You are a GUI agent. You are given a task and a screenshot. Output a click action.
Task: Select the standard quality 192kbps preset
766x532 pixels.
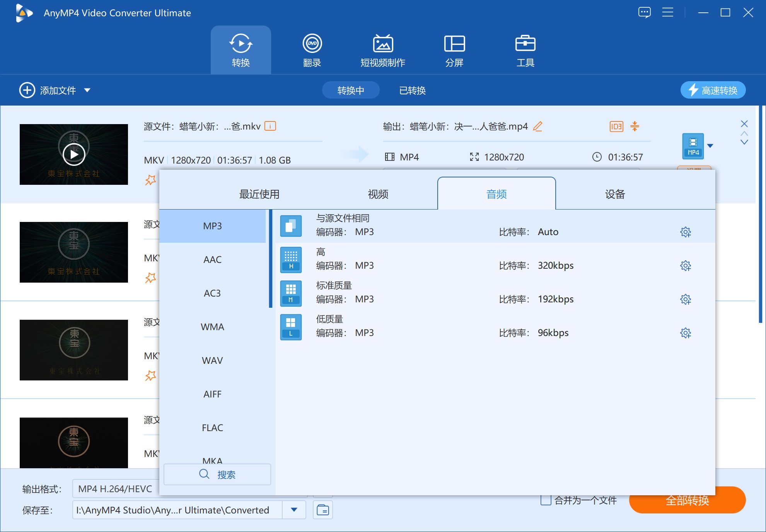pos(495,293)
